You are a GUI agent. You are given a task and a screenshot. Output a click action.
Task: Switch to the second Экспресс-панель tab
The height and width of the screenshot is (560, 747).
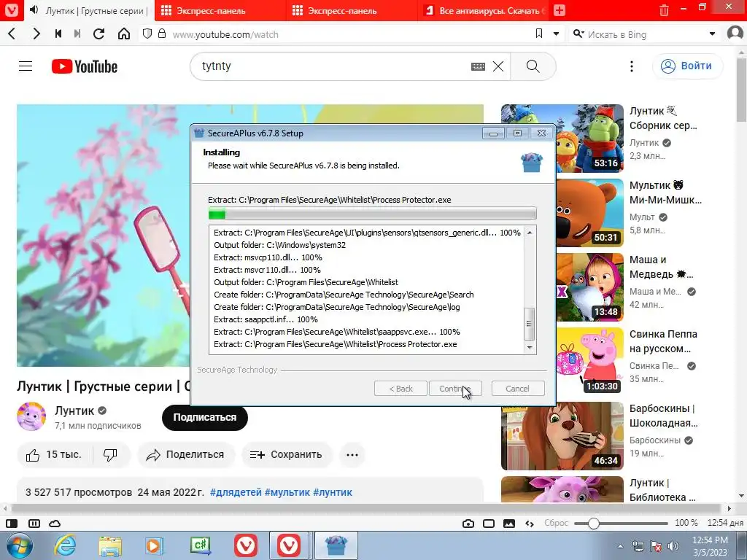click(x=352, y=10)
